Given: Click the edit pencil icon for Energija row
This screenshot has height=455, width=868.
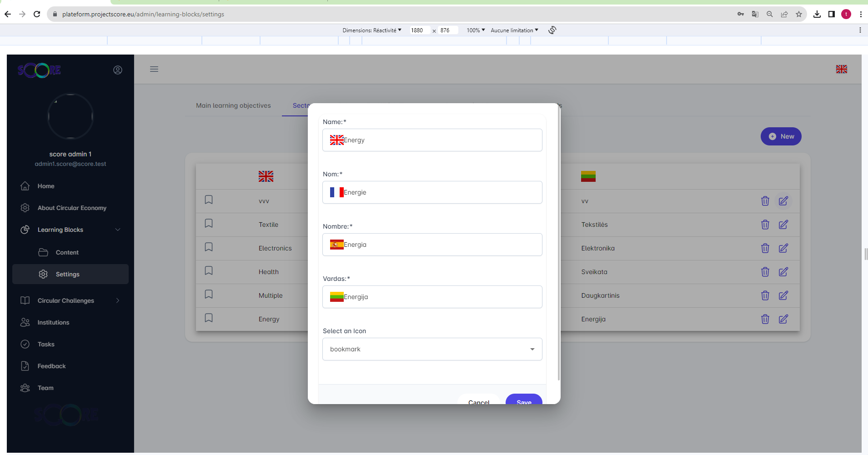Looking at the screenshot, I should point(783,319).
